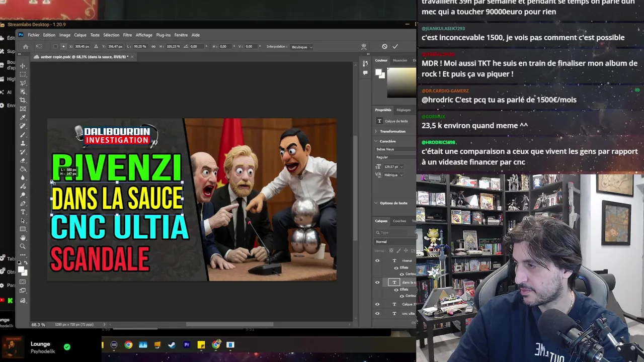Viewport: 644px width, 362px height.
Task: Pick a color in the Couleur gradient field
Action: click(x=401, y=82)
